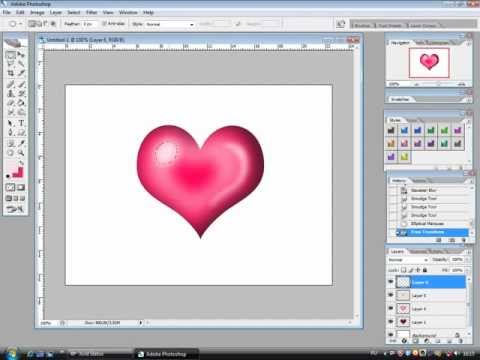Toggle lock image pixels
Screen dimensions: 480x360
[411, 270]
